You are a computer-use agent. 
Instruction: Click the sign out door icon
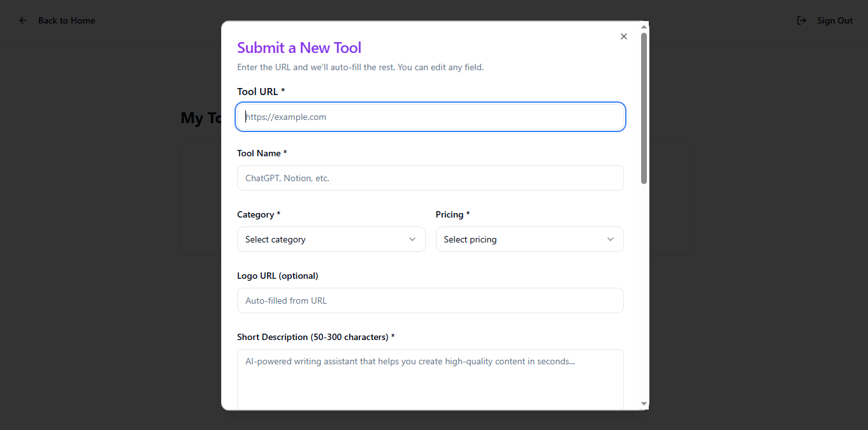pos(802,20)
